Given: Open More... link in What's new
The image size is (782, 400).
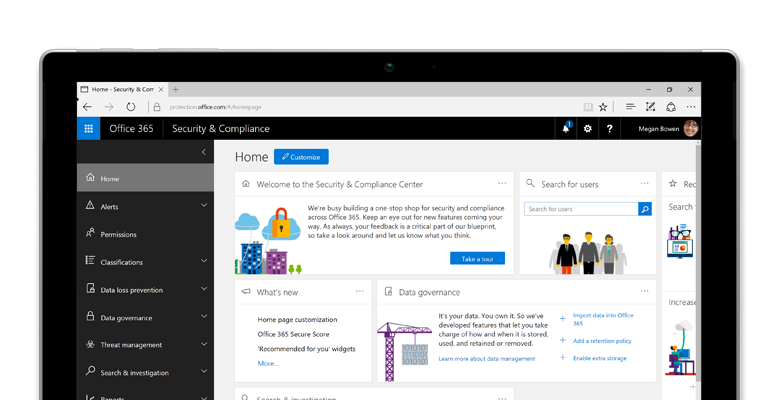Looking at the screenshot, I should click(268, 364).
